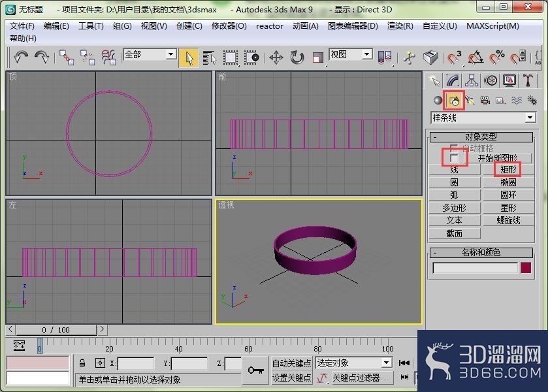This screenshot has width=548, height=392.
Task: Step time slider left arrow
Action: pos(10,329)
